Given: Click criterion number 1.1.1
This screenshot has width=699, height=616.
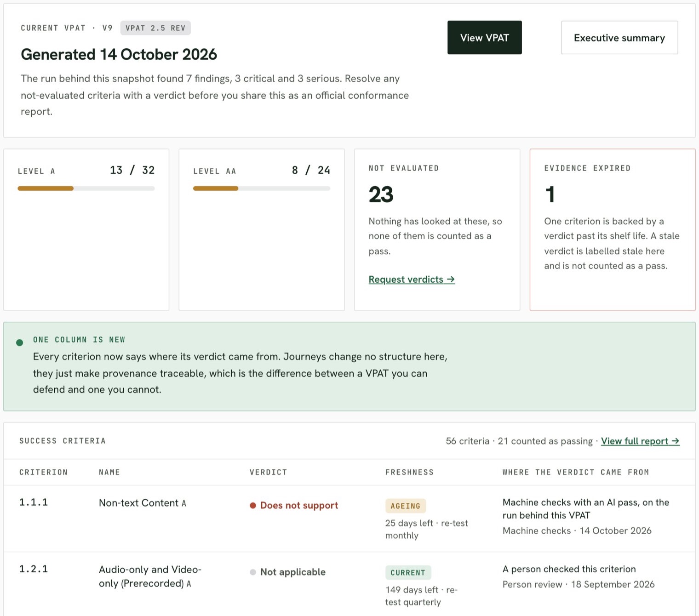Looking at the screenshot, I should [34, 502].
